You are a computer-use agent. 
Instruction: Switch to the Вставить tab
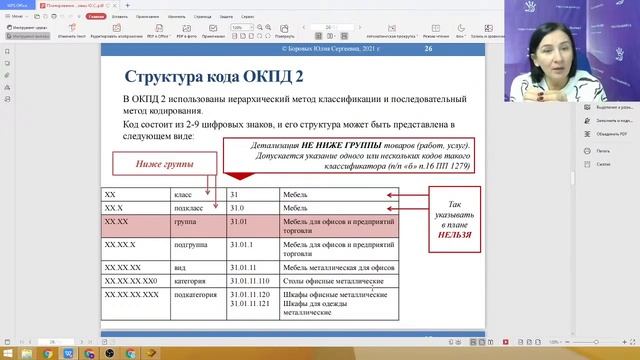120,16
